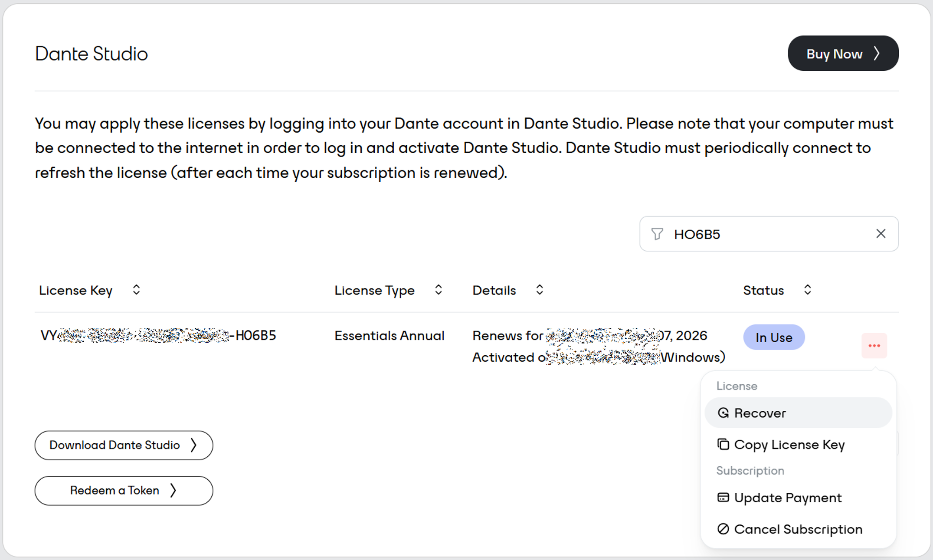Select Cancel Subscription menu option
Screen dimensions: 933x560
click(798, 529)
